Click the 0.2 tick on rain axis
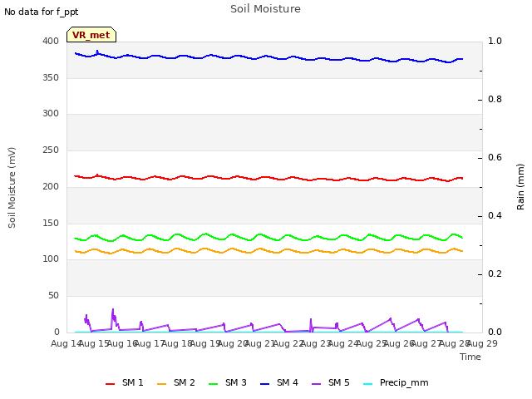This screenshot has width=532, height=399. (x=495, y=273)
